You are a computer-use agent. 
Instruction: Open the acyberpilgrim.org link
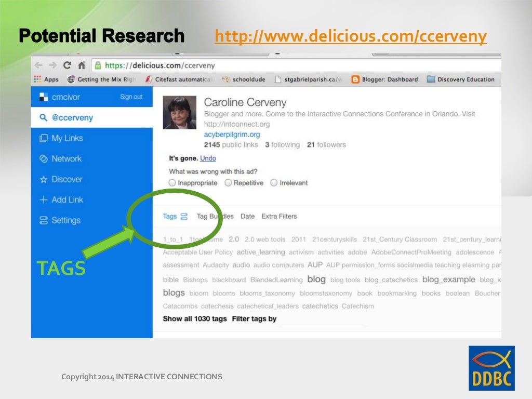pos(232,135)
